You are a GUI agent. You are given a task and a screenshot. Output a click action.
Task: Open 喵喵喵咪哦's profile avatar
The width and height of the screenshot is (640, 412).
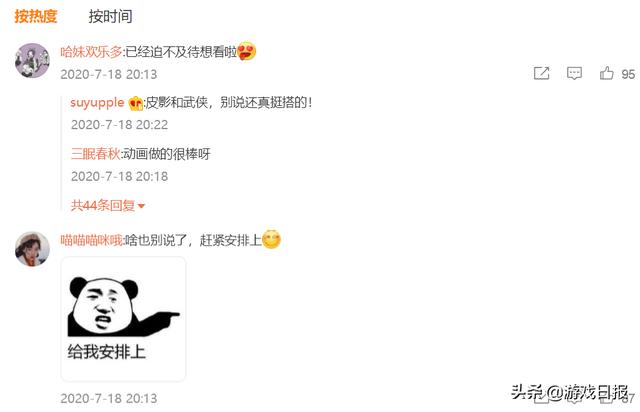tap(32, 249)
